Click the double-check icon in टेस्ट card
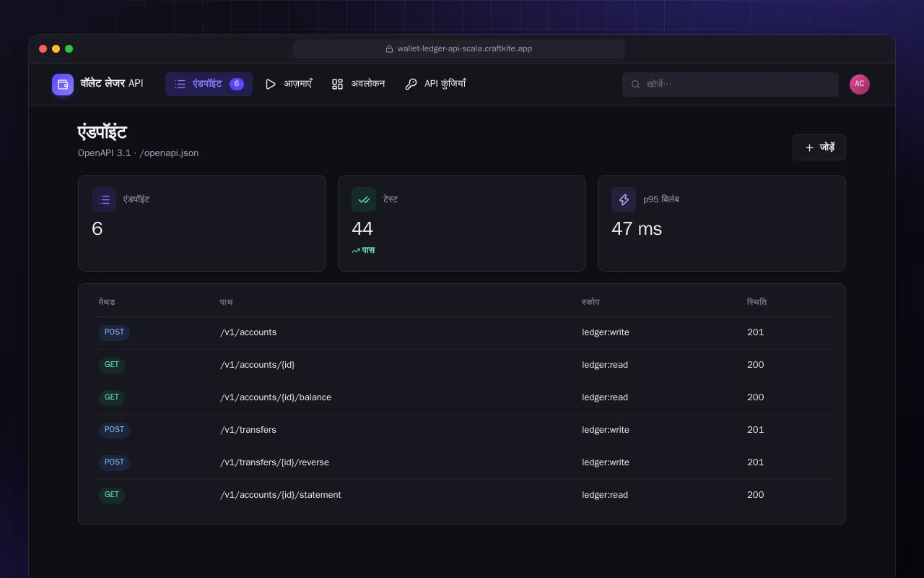Image resolution: width=924 pixels, height=578 pixels. click(x=364, y=199)
